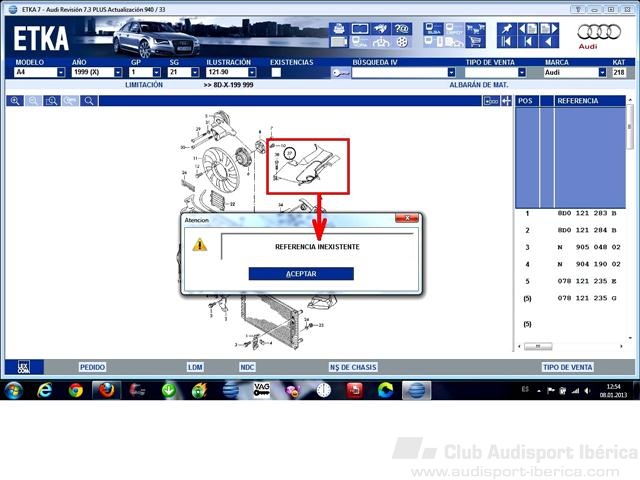
Task: Click the KAT field showing 218
Action: pos(619,72)
